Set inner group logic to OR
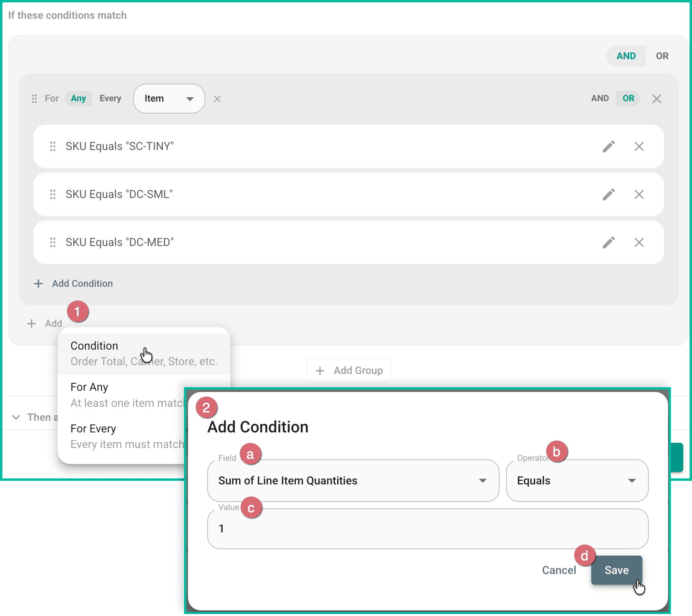692x616 pixels. tap(628, 98)
